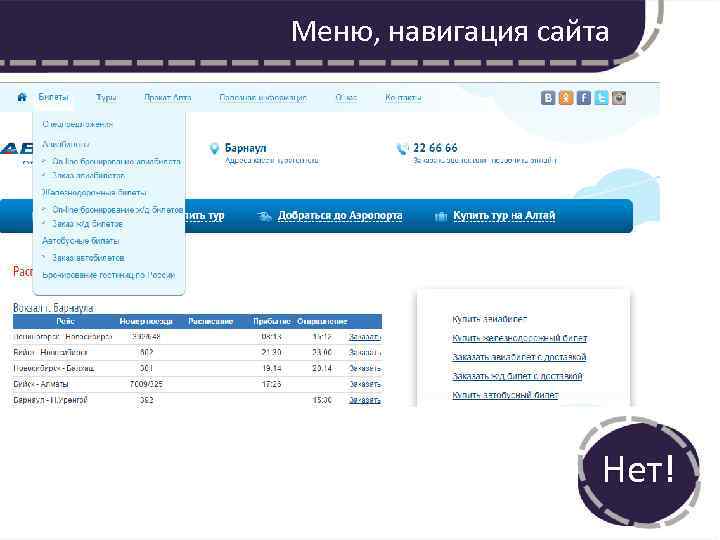Click the phone number 22 66 66

(435, 148)
